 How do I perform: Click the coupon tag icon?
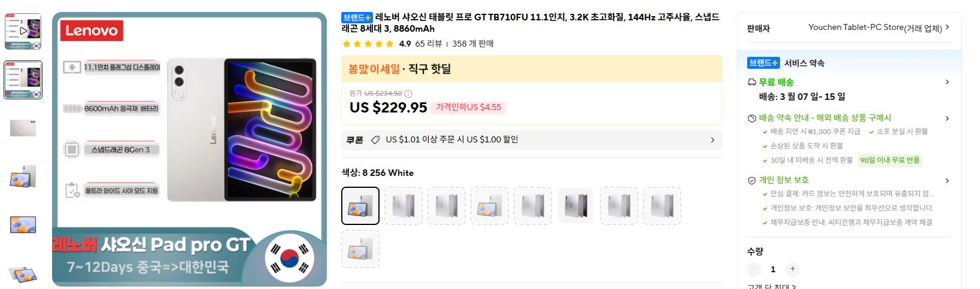point(375,140)
